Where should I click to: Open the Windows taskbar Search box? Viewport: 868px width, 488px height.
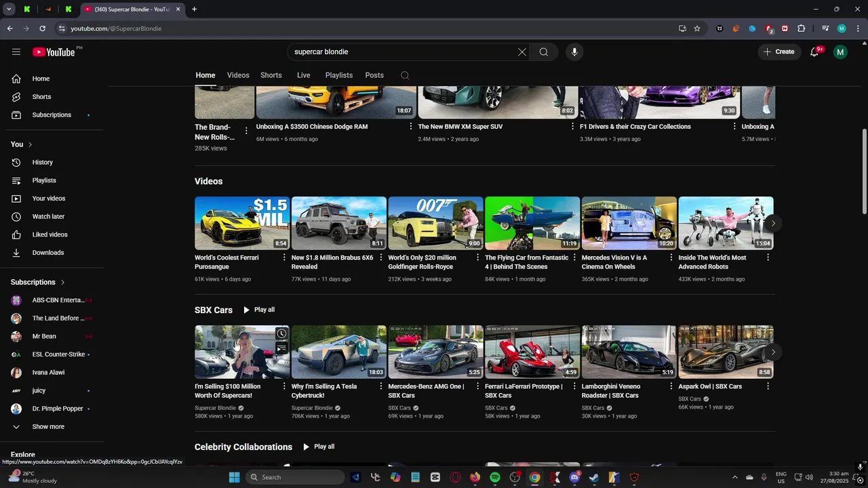point(294,477)
